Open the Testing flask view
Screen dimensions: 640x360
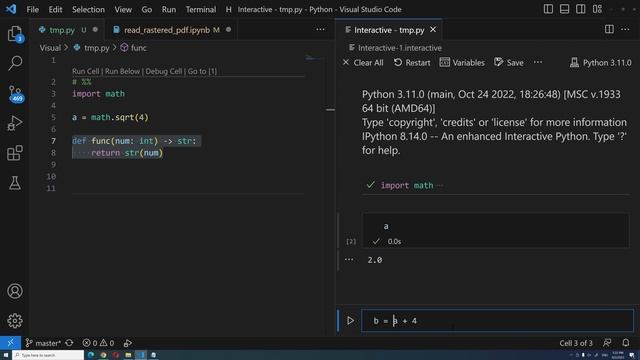15,183
